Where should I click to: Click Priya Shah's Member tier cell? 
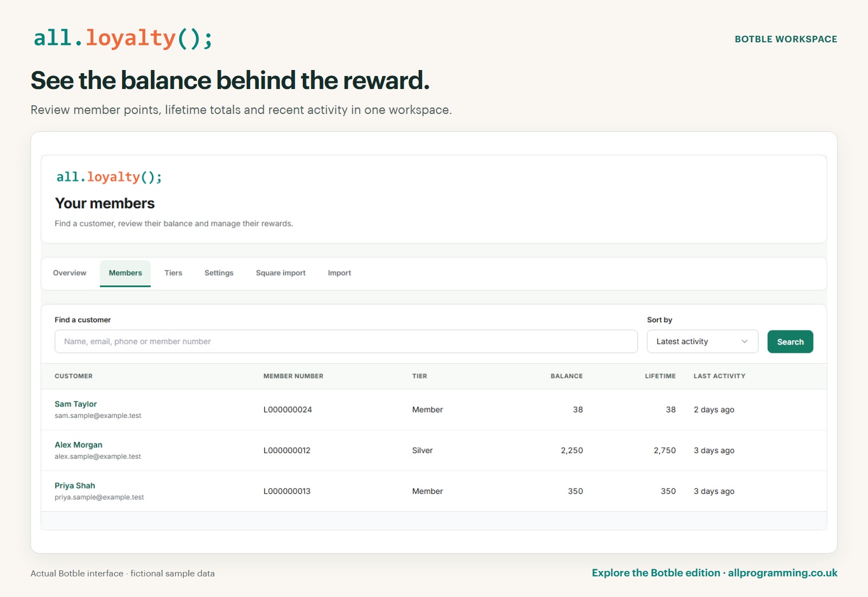click(427, 491)
